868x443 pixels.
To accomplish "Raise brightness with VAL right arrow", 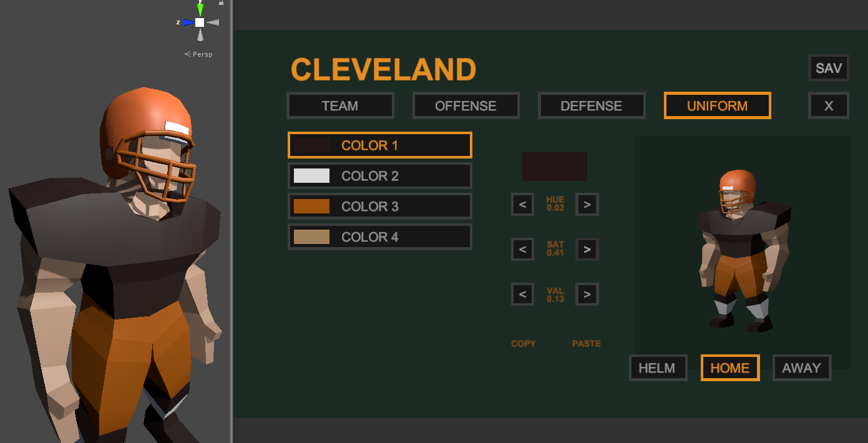I will pyautogui.click(x=587, y=294).
